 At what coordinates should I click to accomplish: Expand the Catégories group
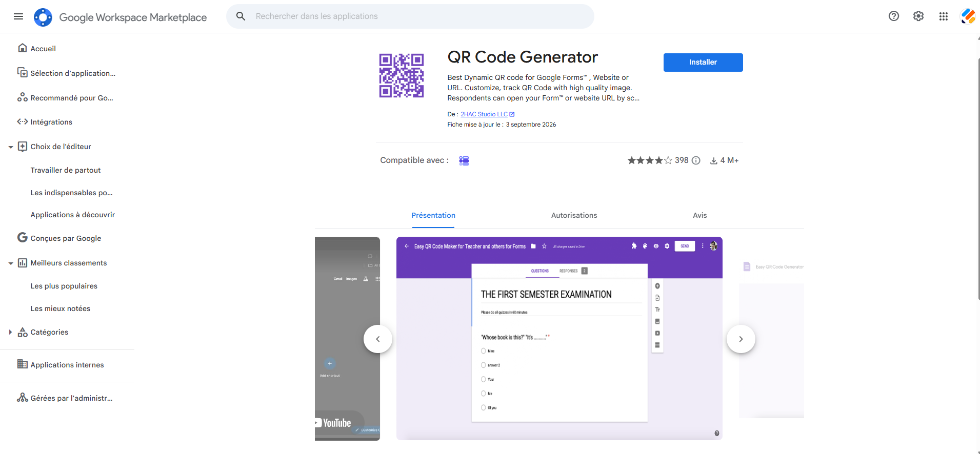coord(10,332)
